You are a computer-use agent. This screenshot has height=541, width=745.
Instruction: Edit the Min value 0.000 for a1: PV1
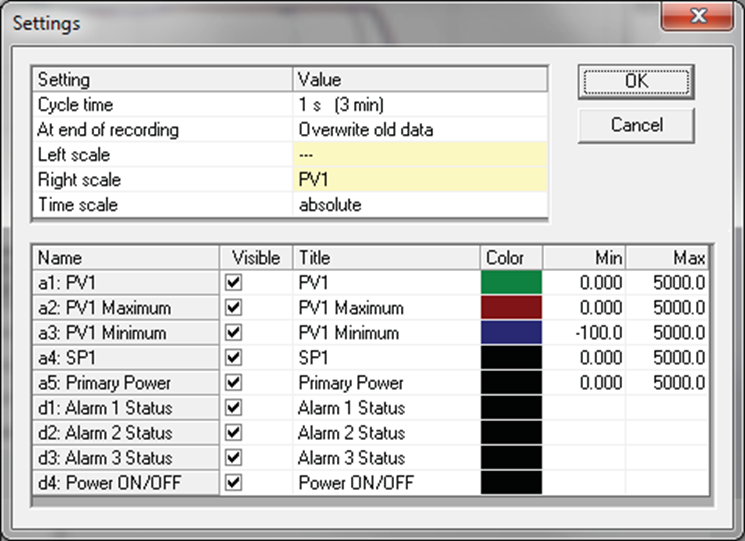tap(584, 283)
